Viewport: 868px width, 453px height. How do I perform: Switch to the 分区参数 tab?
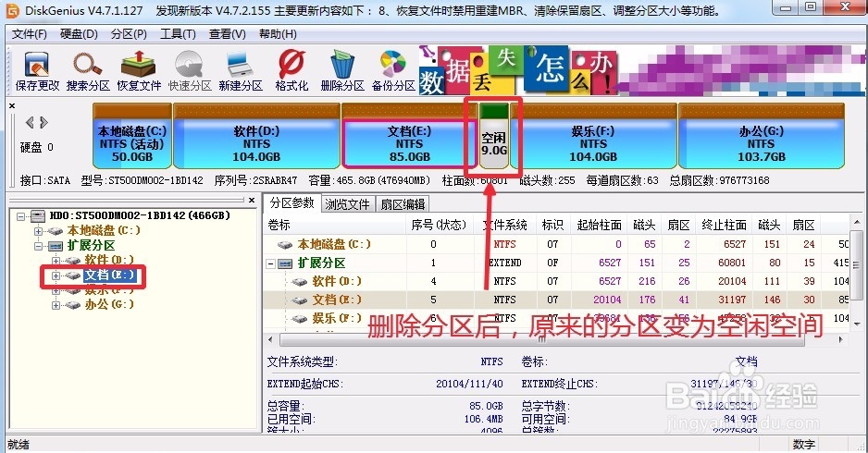[291, 203]
